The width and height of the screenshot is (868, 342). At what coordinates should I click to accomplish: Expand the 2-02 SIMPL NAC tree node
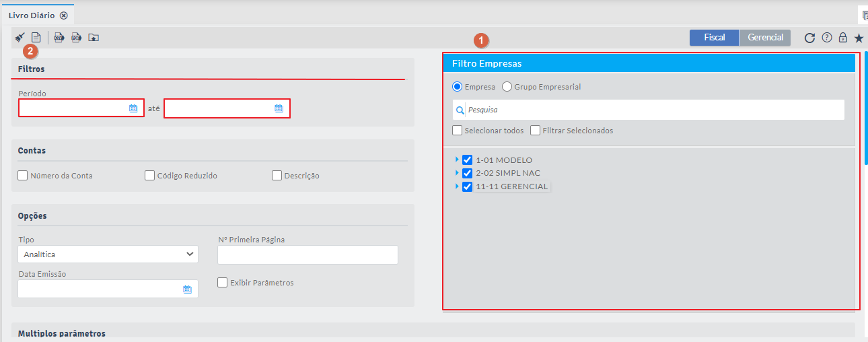click(x=458, y=173)
